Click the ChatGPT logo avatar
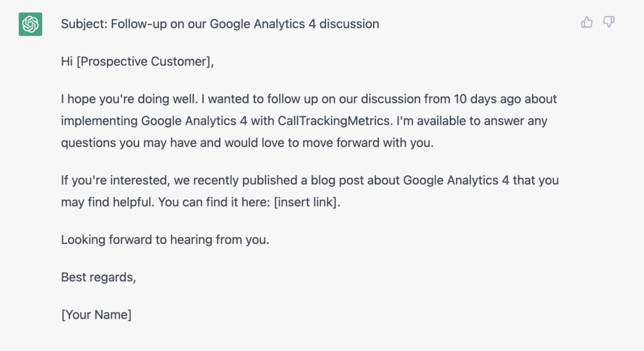 pyautogui.click(x=30, y=25)
